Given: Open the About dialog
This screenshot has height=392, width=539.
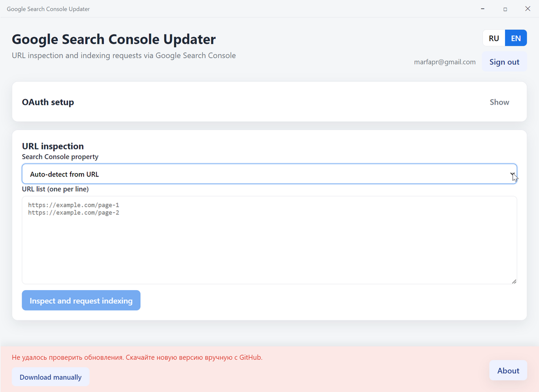Looking at the screenshot, I should tap(508, 370).
